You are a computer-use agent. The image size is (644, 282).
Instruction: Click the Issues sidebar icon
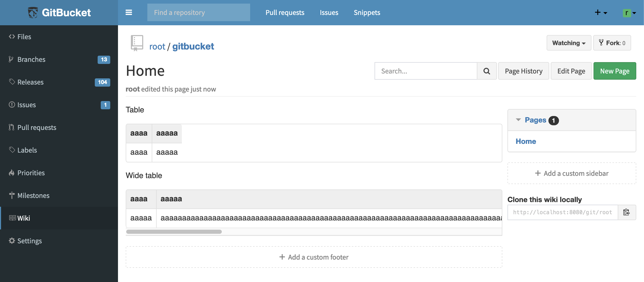(11, 104)
